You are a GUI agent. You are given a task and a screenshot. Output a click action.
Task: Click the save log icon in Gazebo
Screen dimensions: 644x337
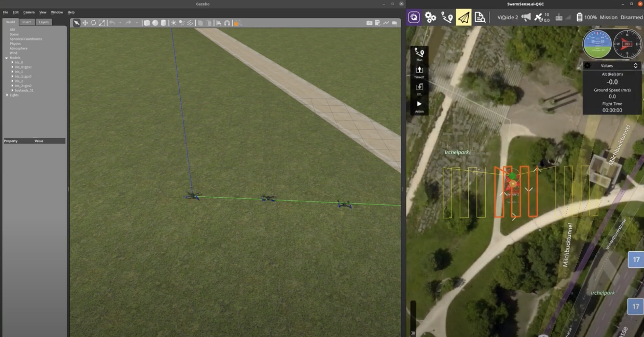[377, 23]
